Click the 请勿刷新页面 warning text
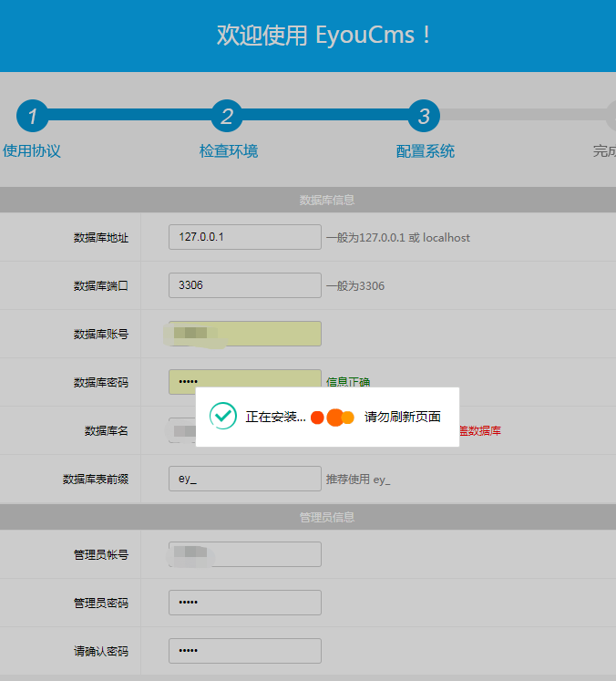 coord(403,417)
